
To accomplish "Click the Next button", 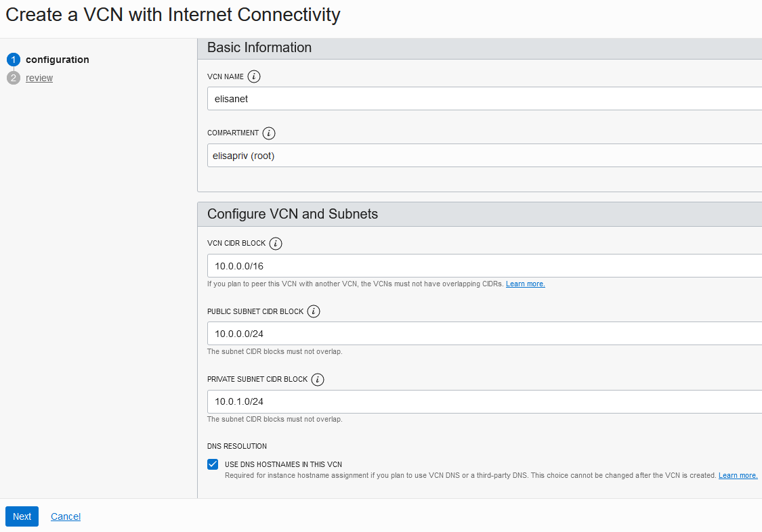I will pyautogui.click(x=22, y=516).
